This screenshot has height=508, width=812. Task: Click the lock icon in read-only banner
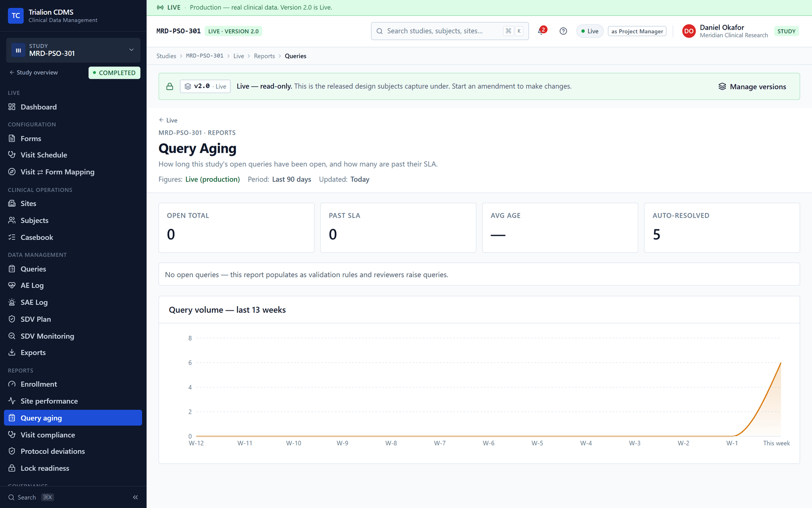pos(170,86)
